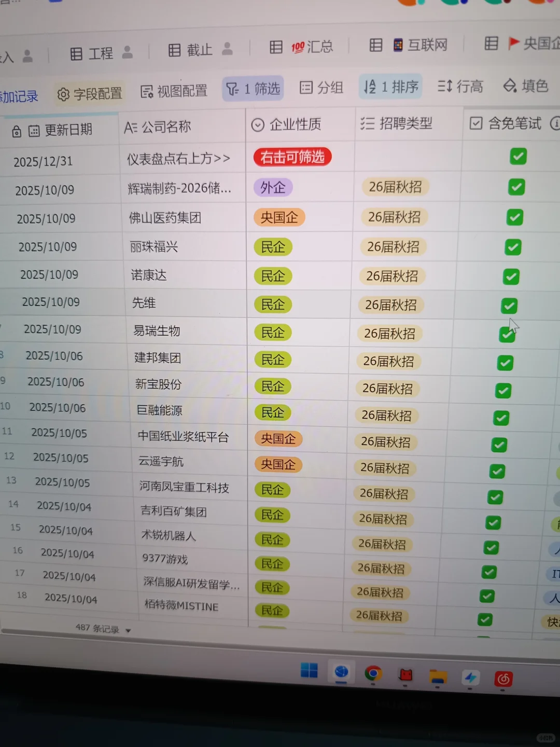The image size is (560, 747).
Task: Open the Windows Start menu
Action: (x=309, y=670)
